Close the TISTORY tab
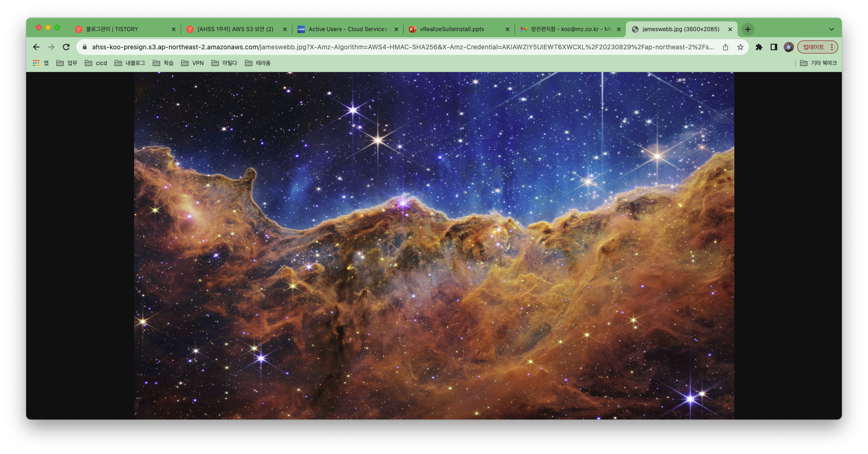868x454 pixels. [x=174, y=29]
